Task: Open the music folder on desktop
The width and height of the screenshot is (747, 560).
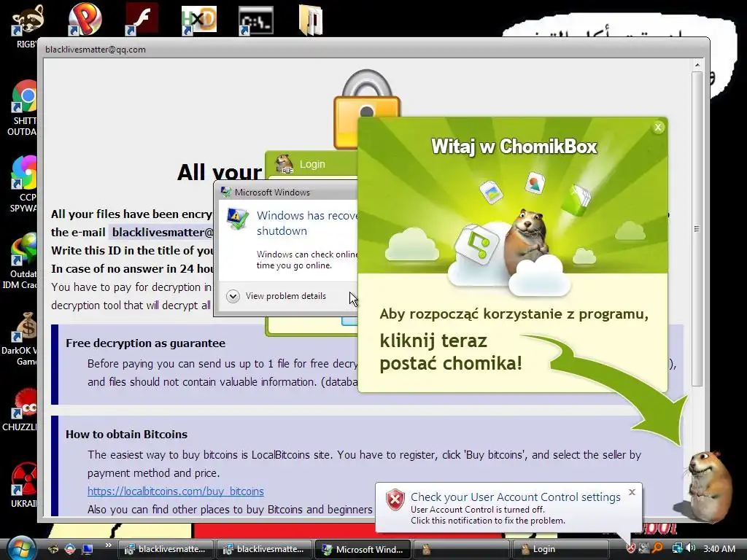Action: coord(311,20)
